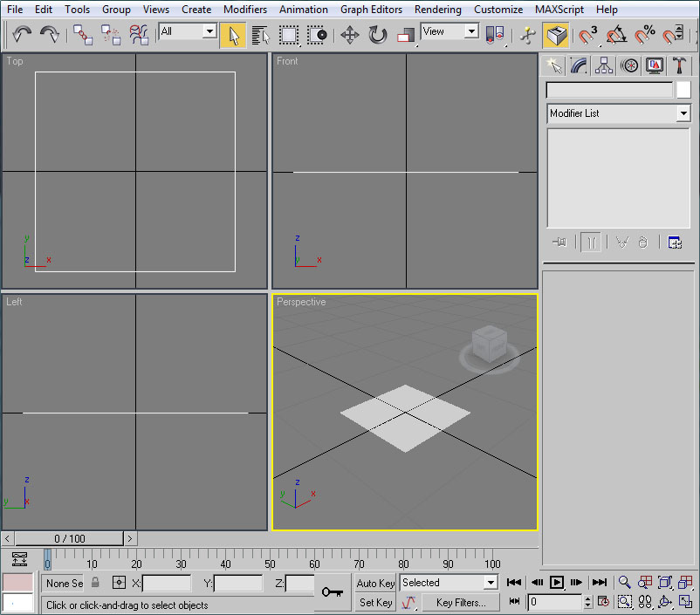Viewport: 700px width, 615px height.
Task: Open the Modifiers menu
Action: tap(245, 10)
